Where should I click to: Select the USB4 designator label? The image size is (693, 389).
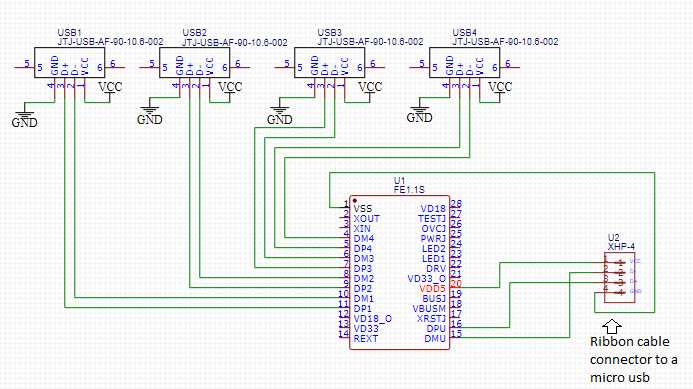coord(465,33)
